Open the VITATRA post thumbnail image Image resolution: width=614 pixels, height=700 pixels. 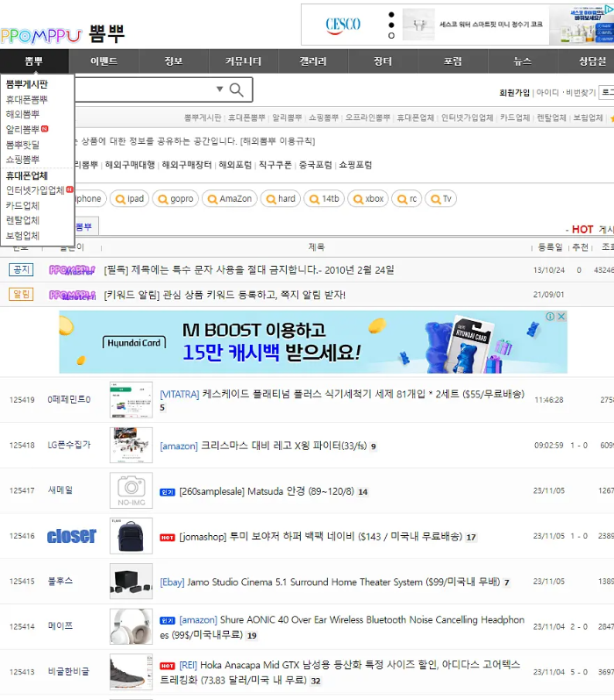(x=131, y=399)
